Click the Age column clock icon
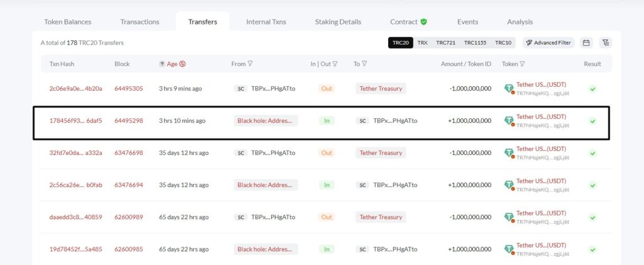 (182, 64)
